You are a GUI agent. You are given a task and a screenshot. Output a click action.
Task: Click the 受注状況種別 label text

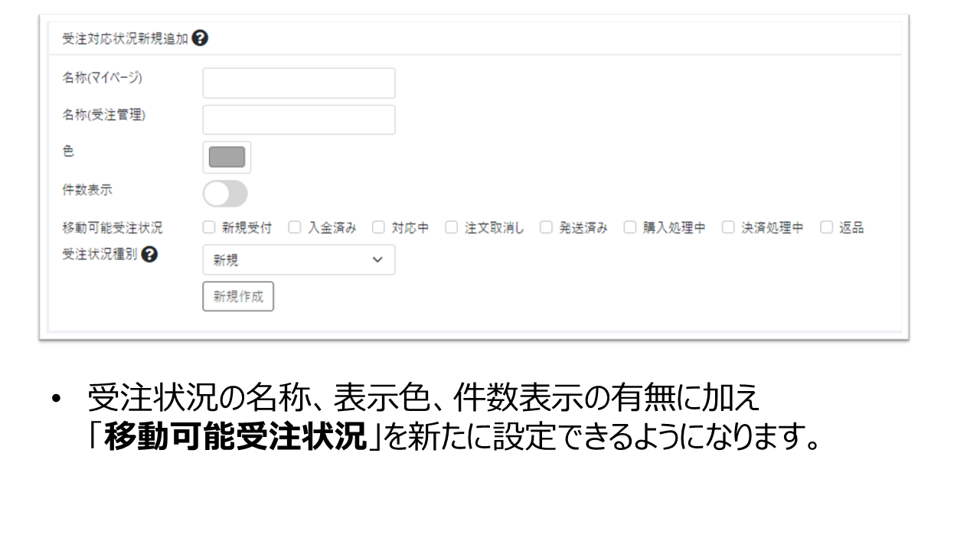(x=100, y=255)
